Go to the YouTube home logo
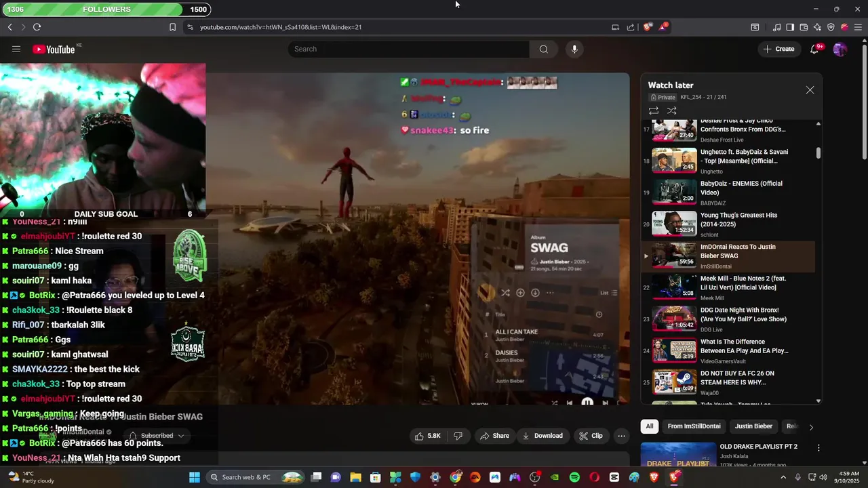 point(54,49)
